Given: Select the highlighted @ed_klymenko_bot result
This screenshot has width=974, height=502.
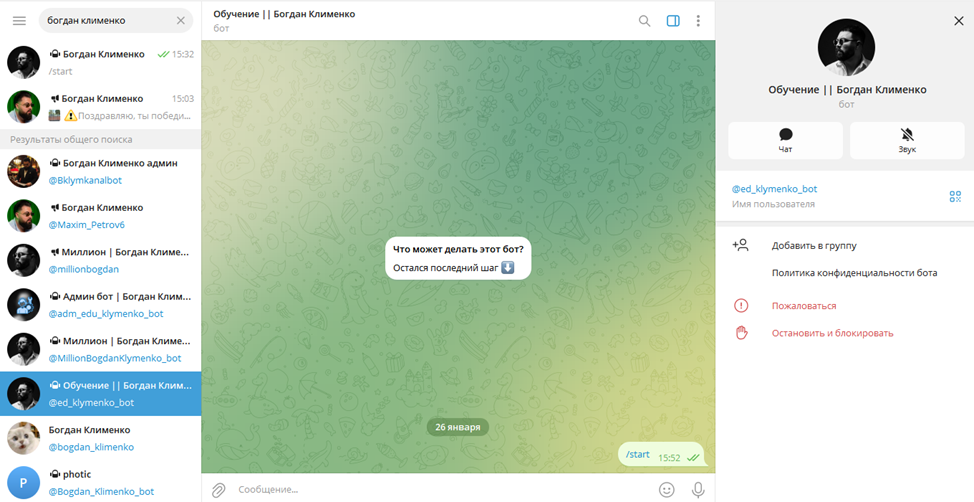Looking at the screenshot, I should (x=101, y=394).
